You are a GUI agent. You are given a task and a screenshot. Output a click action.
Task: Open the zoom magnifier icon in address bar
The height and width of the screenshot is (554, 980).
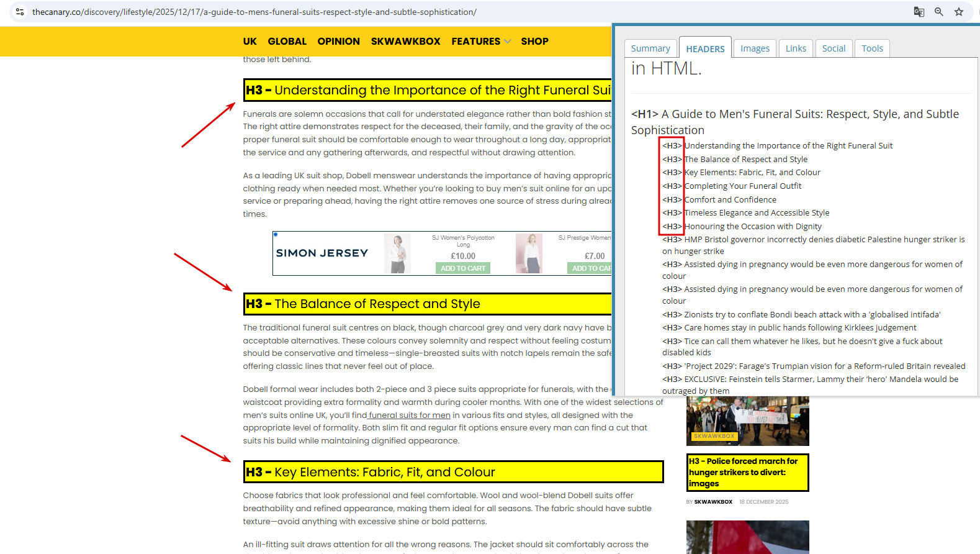pos(939,12)
